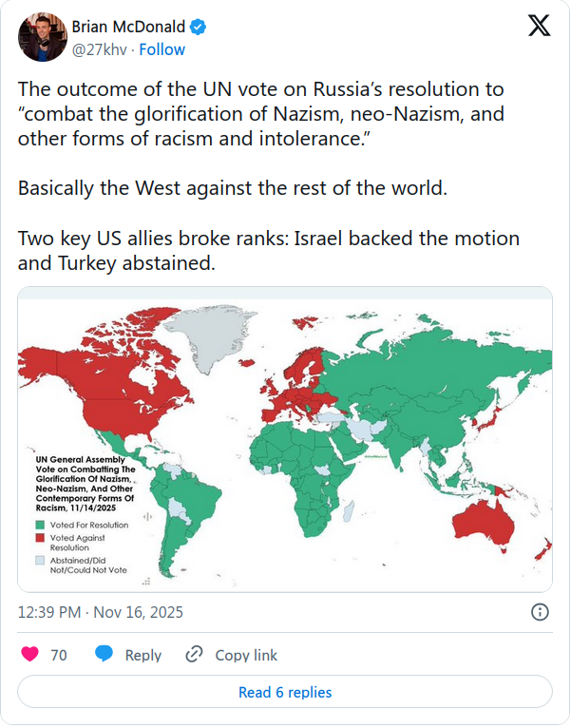Image resolution: width=571 pixels, height=728 pixels.
Task: Click the Reply text label
Action: click(x=143, y=655)
